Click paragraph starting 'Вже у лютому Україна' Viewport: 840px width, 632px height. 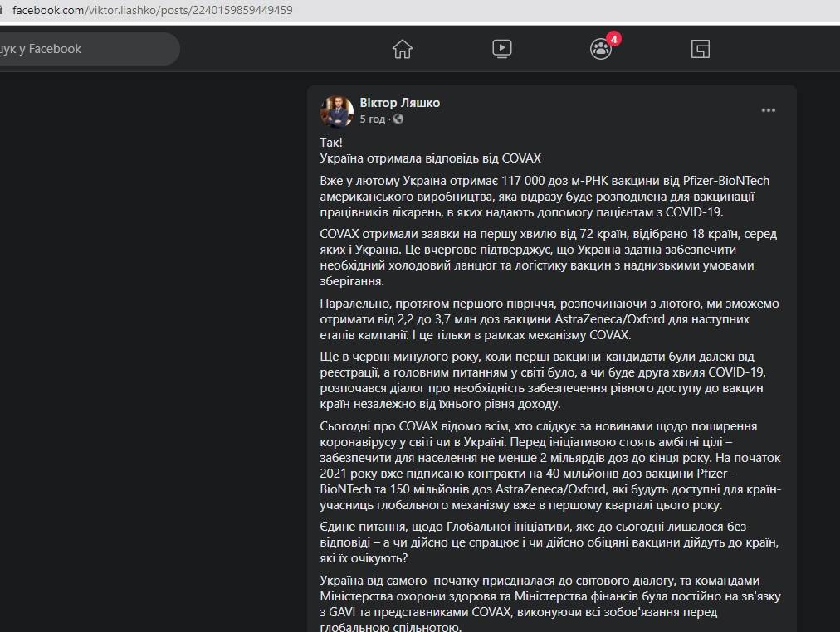(545, 197)
